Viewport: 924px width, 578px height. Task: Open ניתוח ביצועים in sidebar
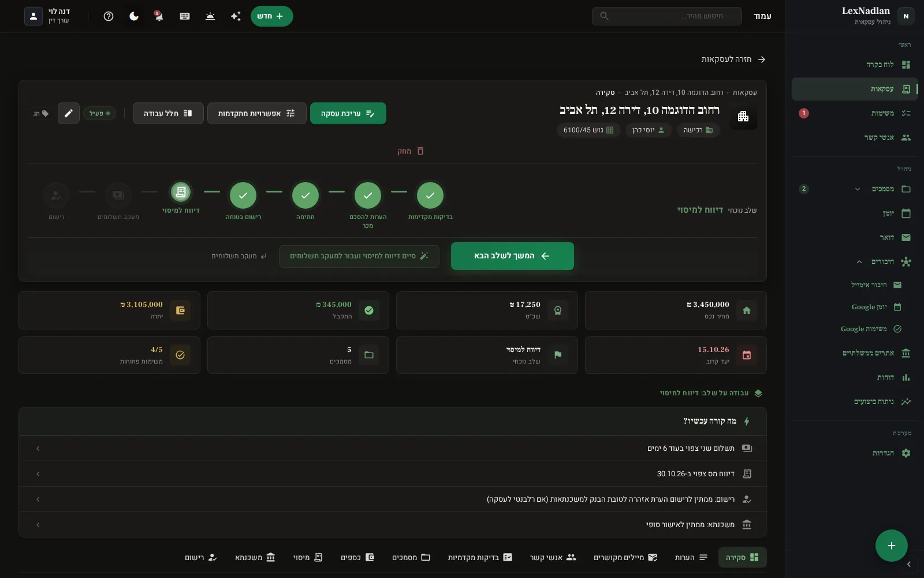point(855,402)
